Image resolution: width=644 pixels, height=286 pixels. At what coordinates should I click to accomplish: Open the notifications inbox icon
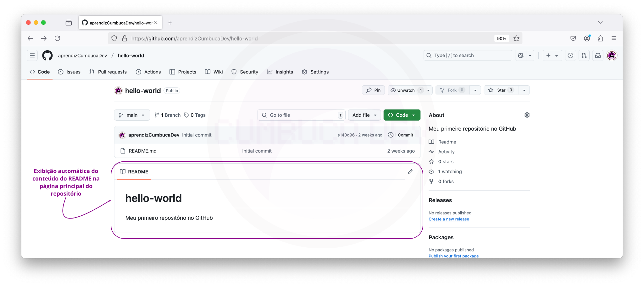coord(598,55)
